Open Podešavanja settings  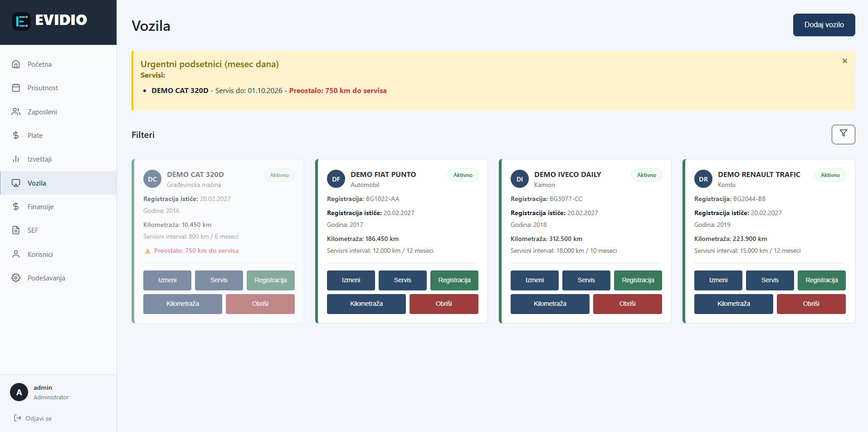tap(46, 278)
